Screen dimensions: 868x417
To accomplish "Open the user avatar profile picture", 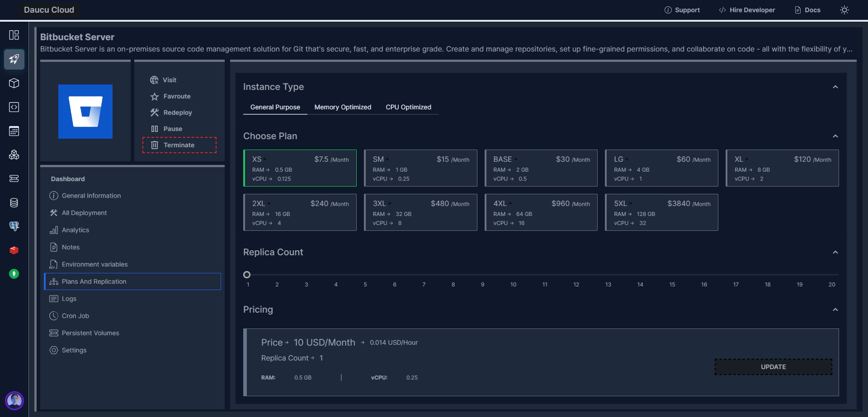I will [x=14, y=400].
